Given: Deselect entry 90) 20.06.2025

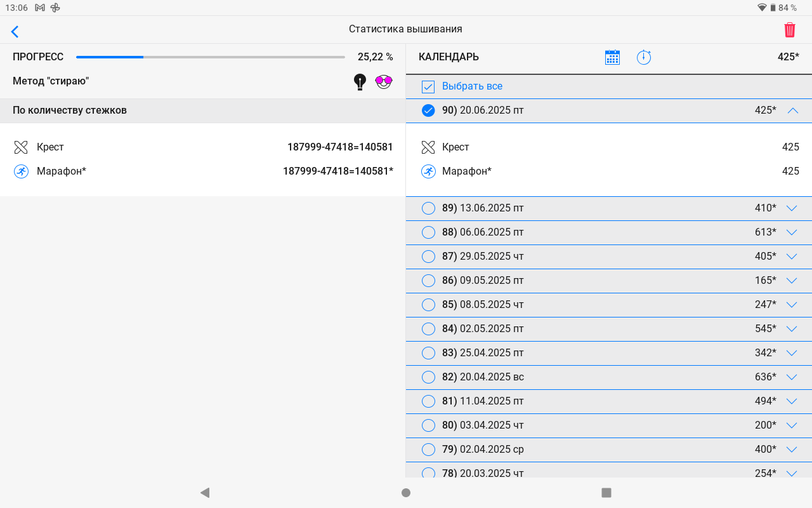Looking at the screenshot, I should coord(428,110).
